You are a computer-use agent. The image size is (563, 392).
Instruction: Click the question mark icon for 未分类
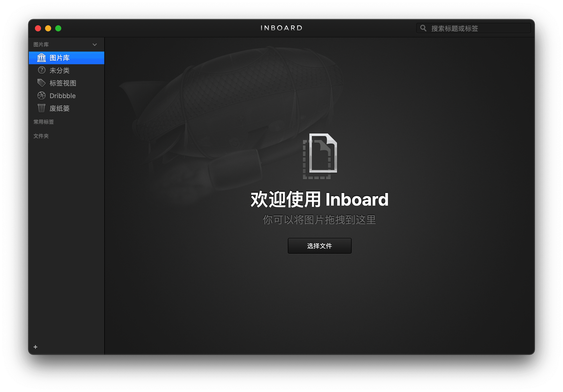(x=42, y=70)
